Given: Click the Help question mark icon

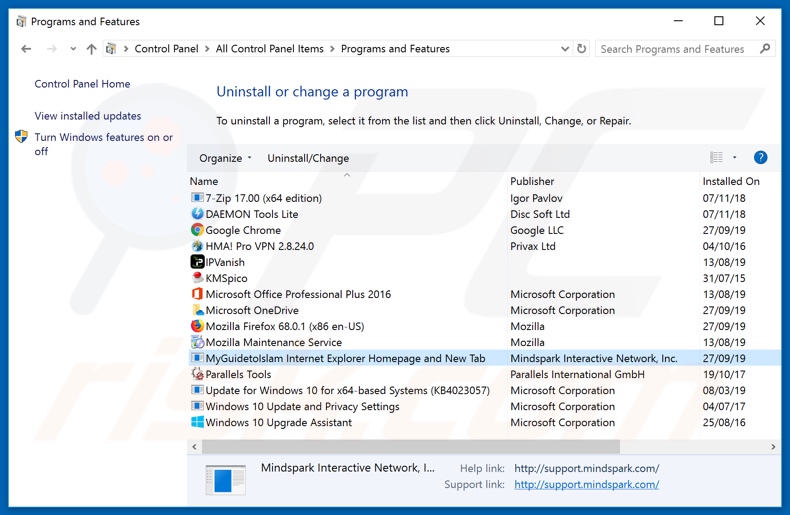Looking at the screenshot, I should [x=760, y=158].
